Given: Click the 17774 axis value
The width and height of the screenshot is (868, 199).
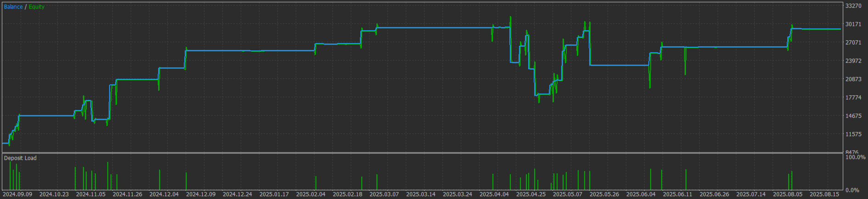Looking at the screenshot, I should click(x=853, y=98).
